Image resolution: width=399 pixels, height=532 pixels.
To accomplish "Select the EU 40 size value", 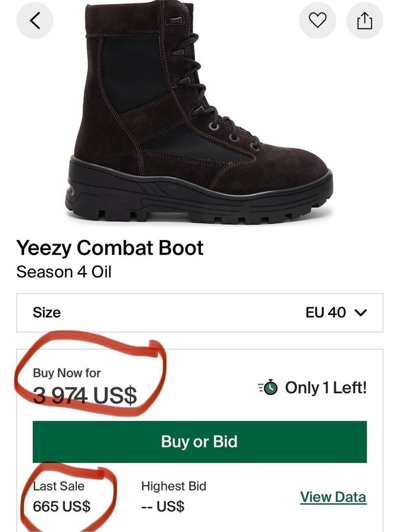I will 325,313.
